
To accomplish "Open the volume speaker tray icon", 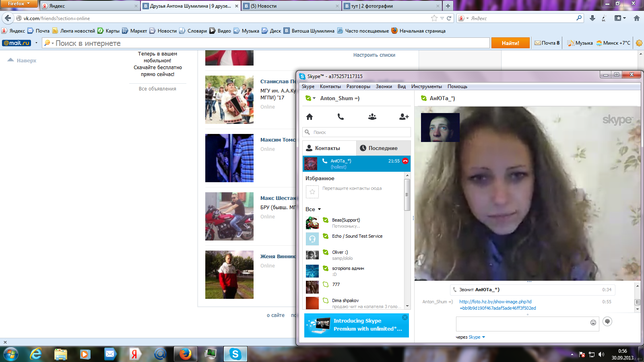I will click(x=601, y=354).
